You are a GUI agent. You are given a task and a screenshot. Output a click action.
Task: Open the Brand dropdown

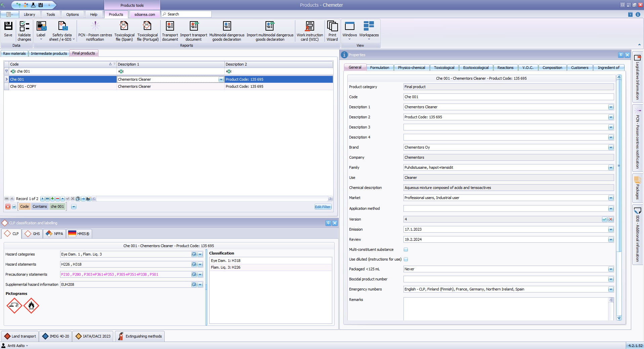[x=611, y=147]
